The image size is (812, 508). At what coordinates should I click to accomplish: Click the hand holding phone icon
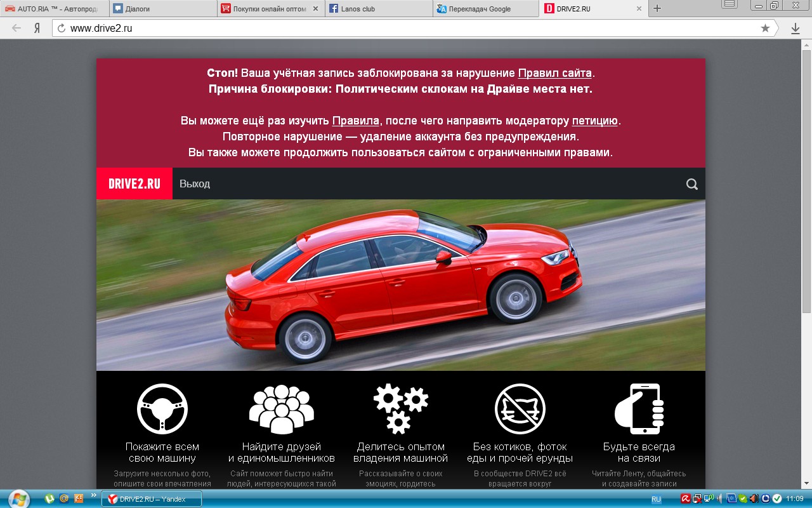click(639, 408)
